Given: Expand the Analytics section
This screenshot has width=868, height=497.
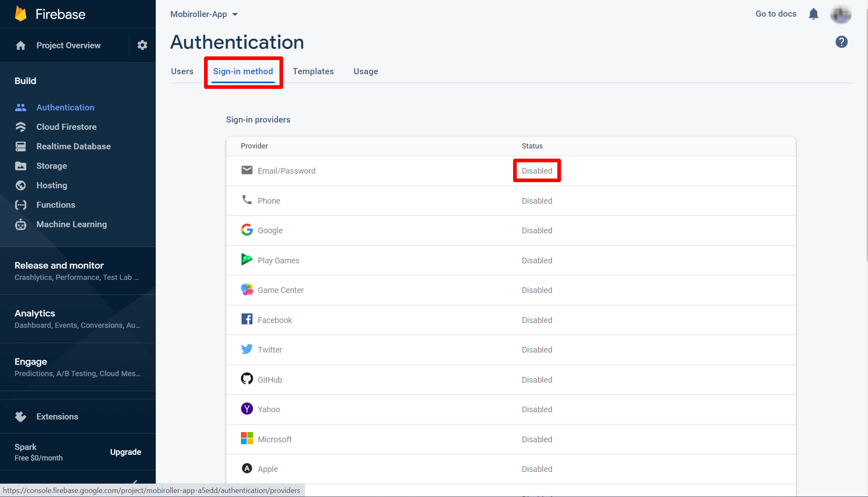Looking at the screenshot, I should [x=78, y=319].
